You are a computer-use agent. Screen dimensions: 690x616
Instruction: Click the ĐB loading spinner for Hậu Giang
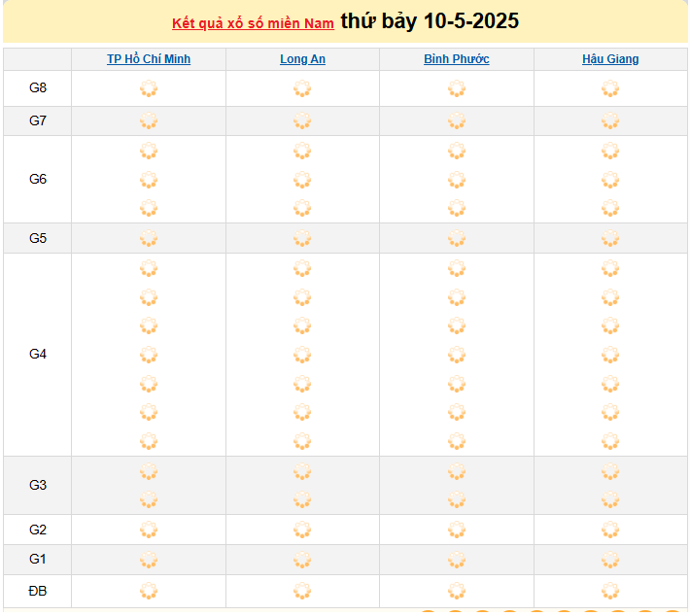[x=610, y=591]
